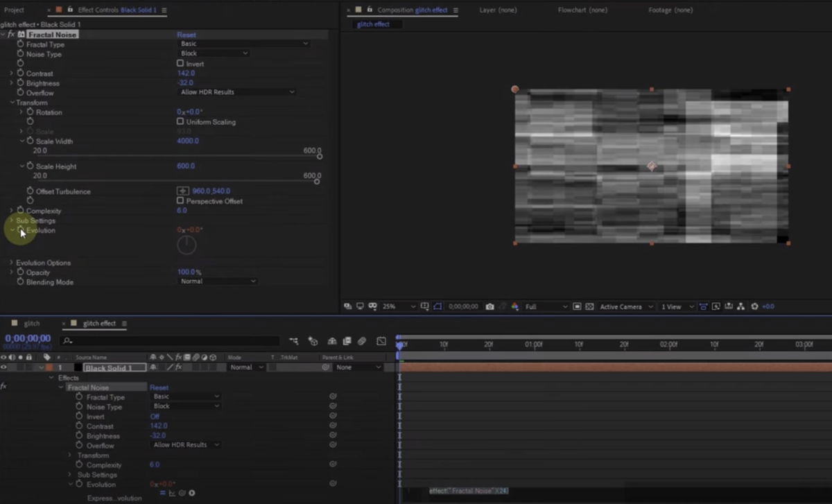832x504 pixels.
Task: Toggle the motion blur icon in timeline
Action: [x=361, y=341]
